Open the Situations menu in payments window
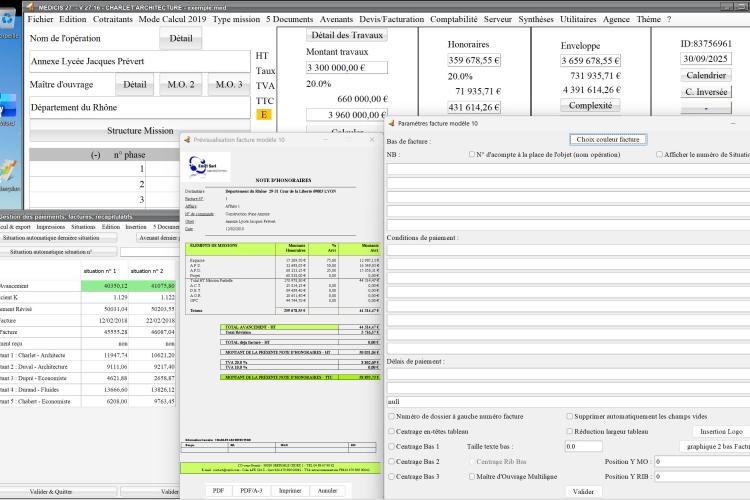The height and width of the screenshot is (500, 750). pyautogui.click(x=83, y=227)
